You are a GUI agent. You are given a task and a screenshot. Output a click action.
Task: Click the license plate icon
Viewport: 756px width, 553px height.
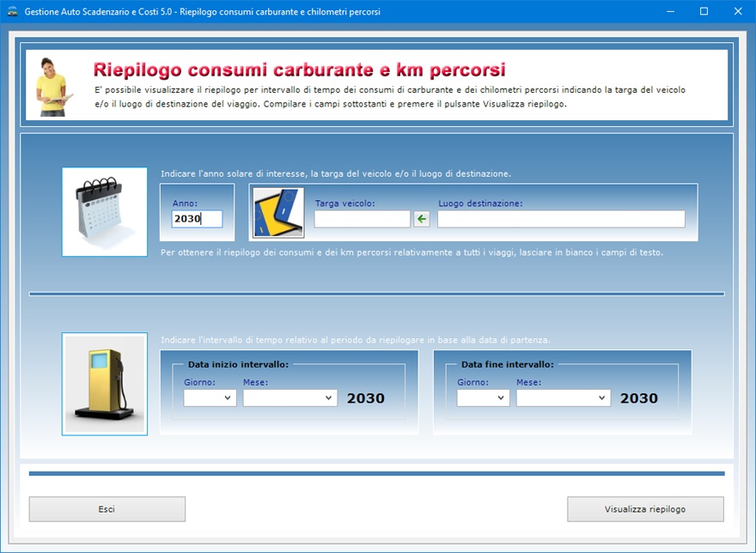click(278, 213)
